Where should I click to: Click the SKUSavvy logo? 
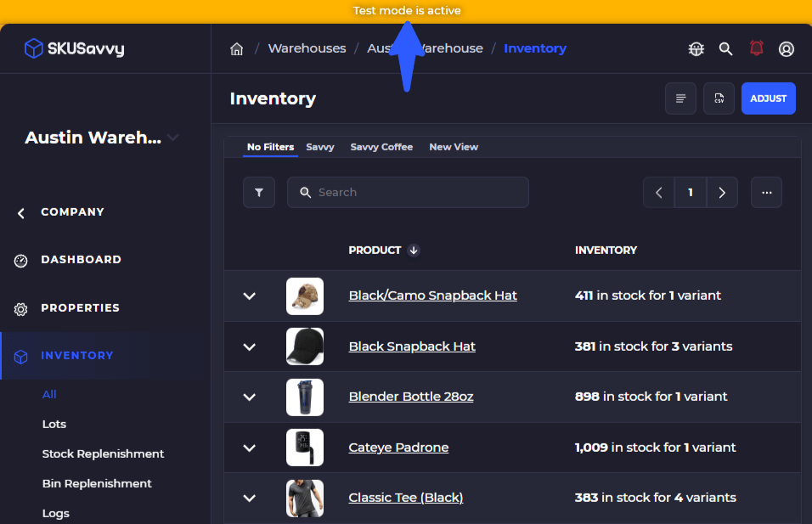pyautogui.click(x=75, y=48)
